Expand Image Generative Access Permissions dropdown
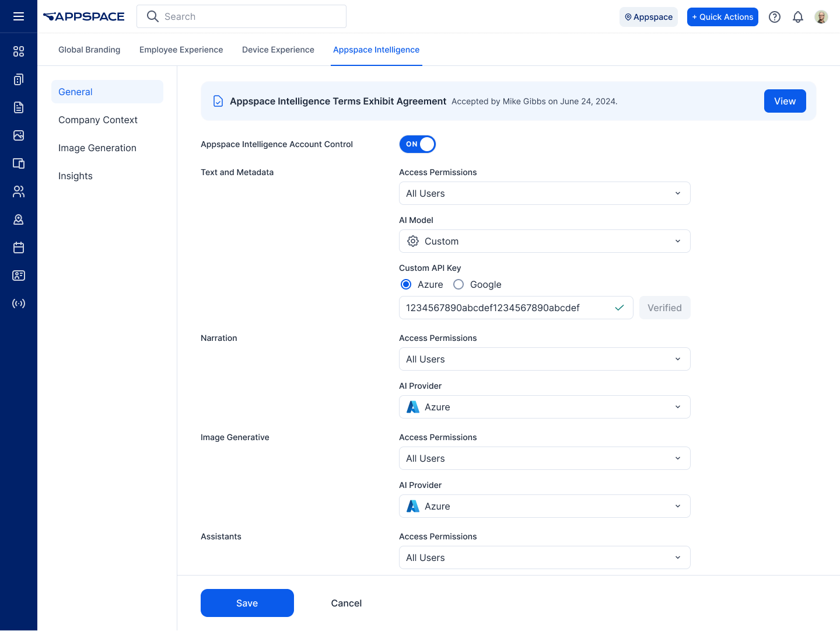The image size is (840, 631). pyautogui.click(x=545, y=458)
